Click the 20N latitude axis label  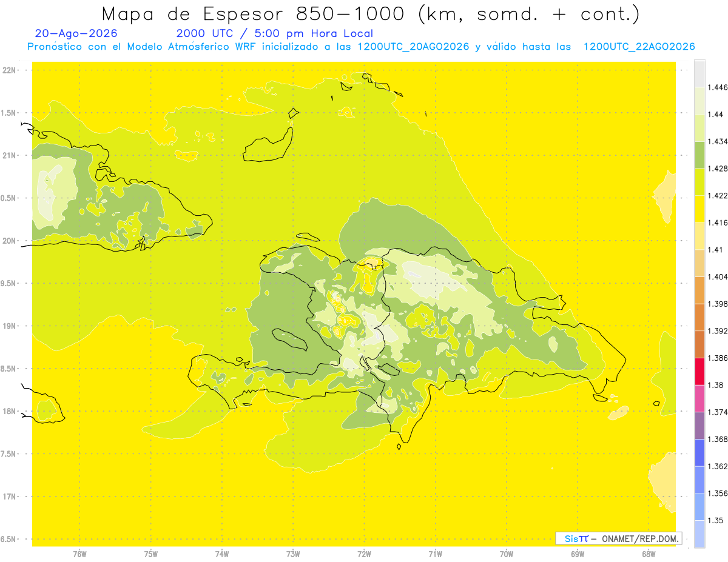[9, 241]
